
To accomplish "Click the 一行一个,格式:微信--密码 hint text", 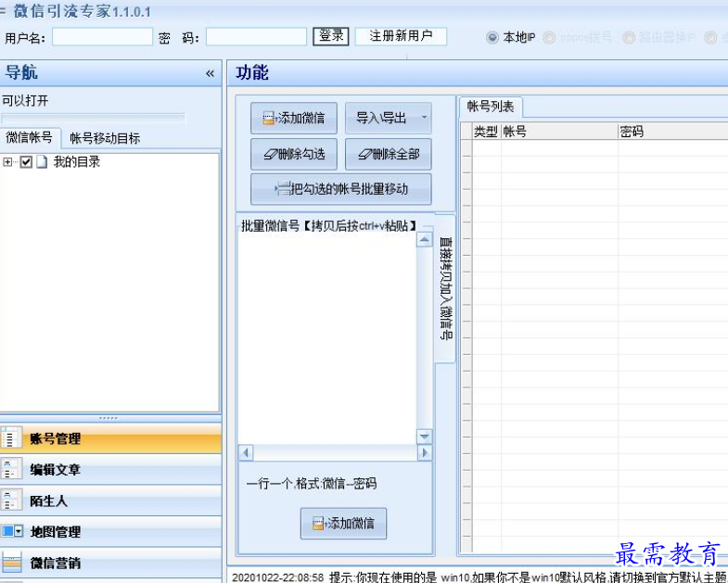I will pos(311,484).
